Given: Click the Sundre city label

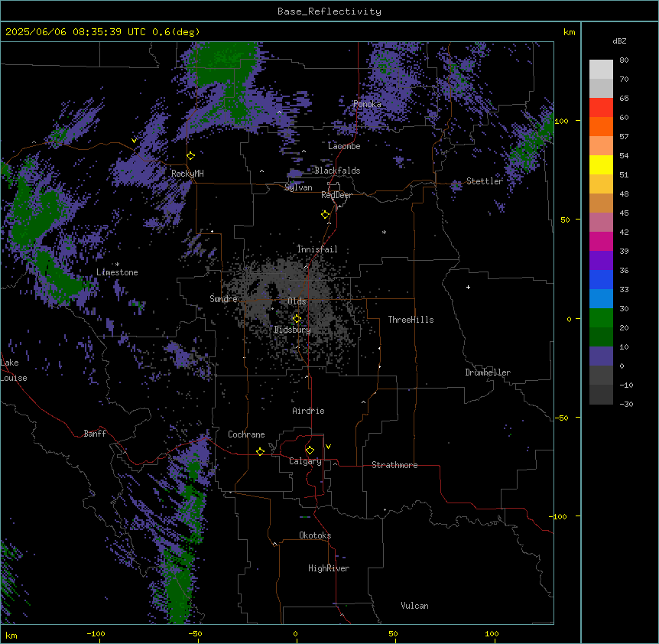Looking at the screenshot, I should point(223,299).
